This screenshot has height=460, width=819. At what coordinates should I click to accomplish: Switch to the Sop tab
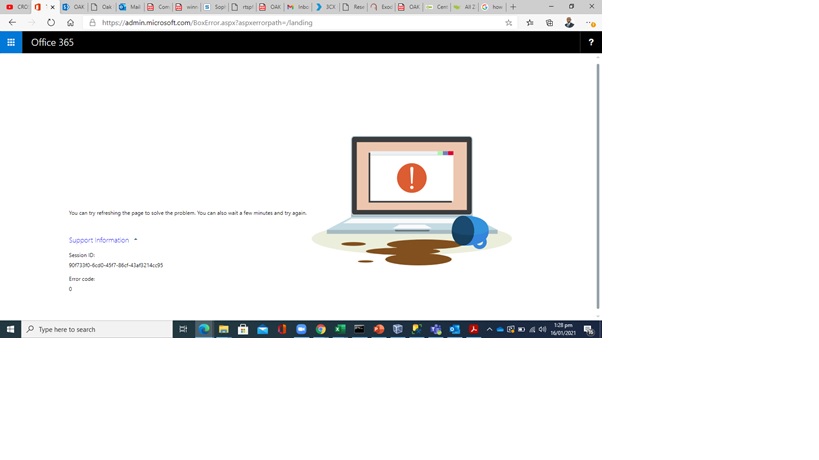coord(214,7)
